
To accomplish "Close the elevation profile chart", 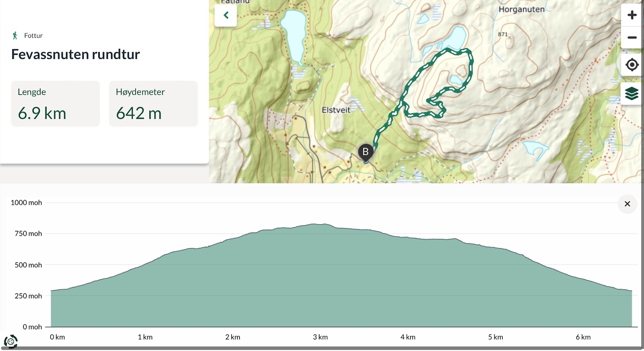I will click(627, 204).
